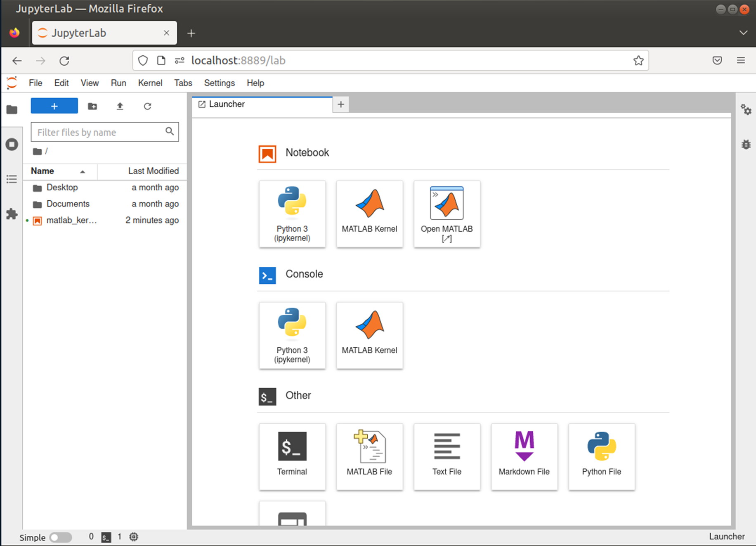The image size is (756, 546).
Task: Create a new MATLAB File
Action: [x=369, y=456]
